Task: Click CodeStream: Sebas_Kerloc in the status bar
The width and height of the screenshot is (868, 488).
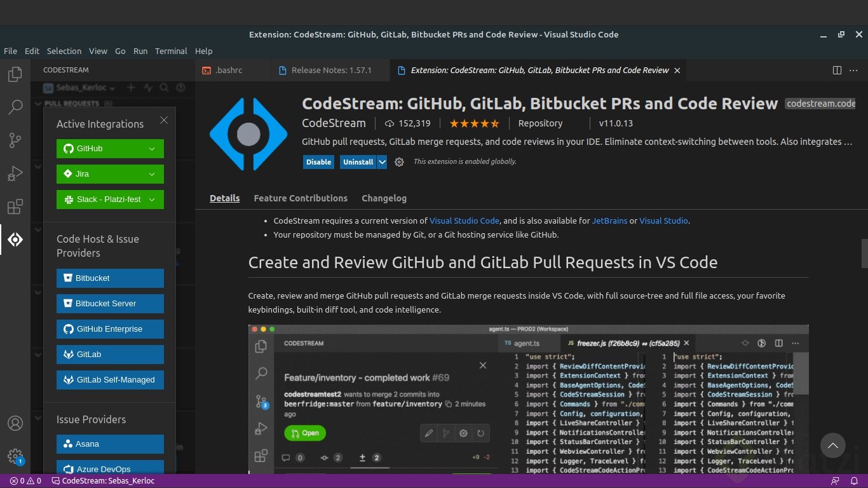Action: coord(103,481)
